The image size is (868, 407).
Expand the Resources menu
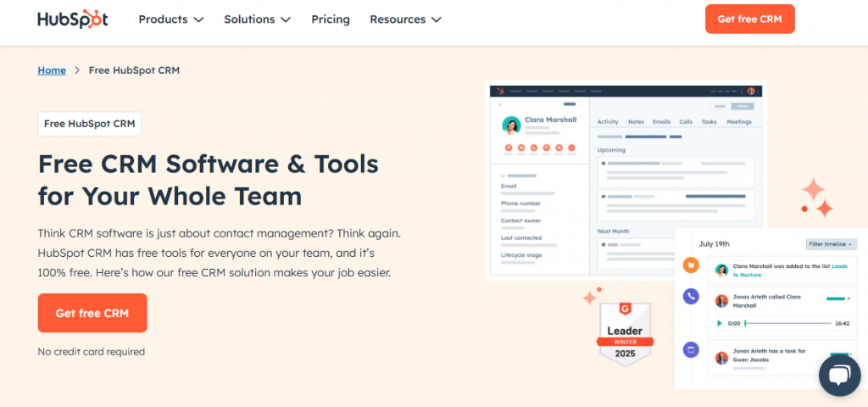point(406,20)
